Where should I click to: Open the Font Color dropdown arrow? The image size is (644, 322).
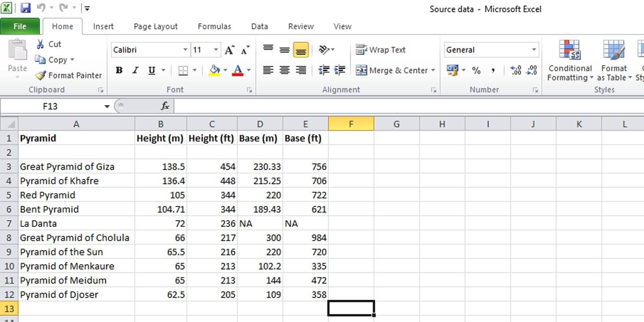point(249,70)
